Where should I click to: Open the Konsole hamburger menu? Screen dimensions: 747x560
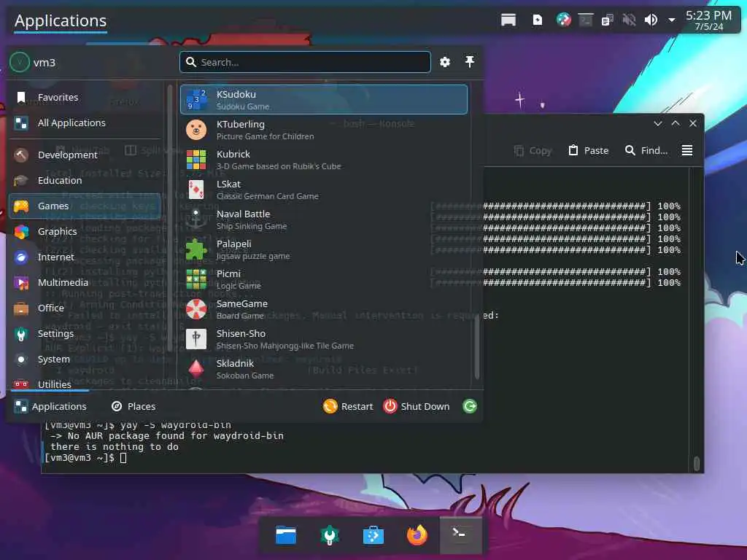point(687,150)
